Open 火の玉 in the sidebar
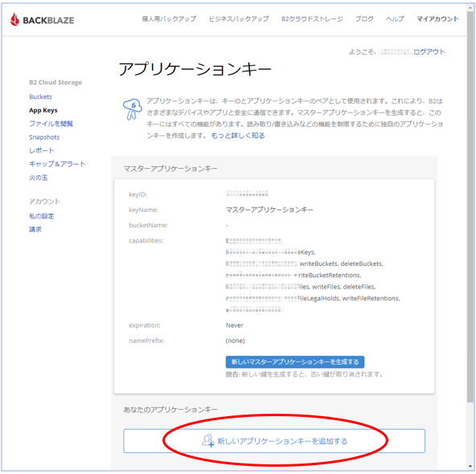This screenshot has height=474, width=476. pos(39,178)
